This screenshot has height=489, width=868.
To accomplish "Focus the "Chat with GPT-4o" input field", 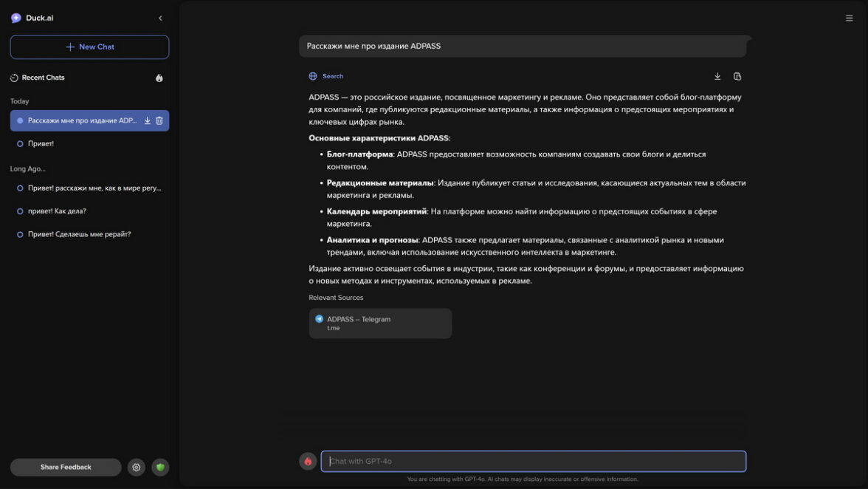I will tap(533, 461).
